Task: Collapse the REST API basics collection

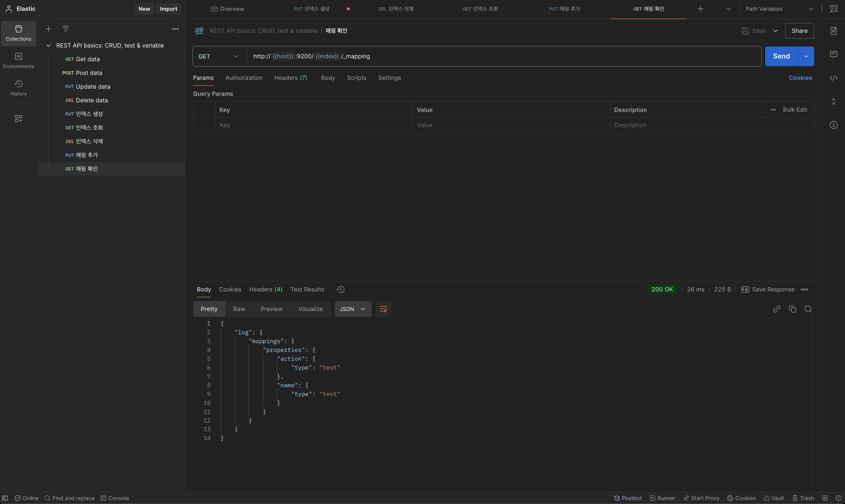Action: coord(48,46)
